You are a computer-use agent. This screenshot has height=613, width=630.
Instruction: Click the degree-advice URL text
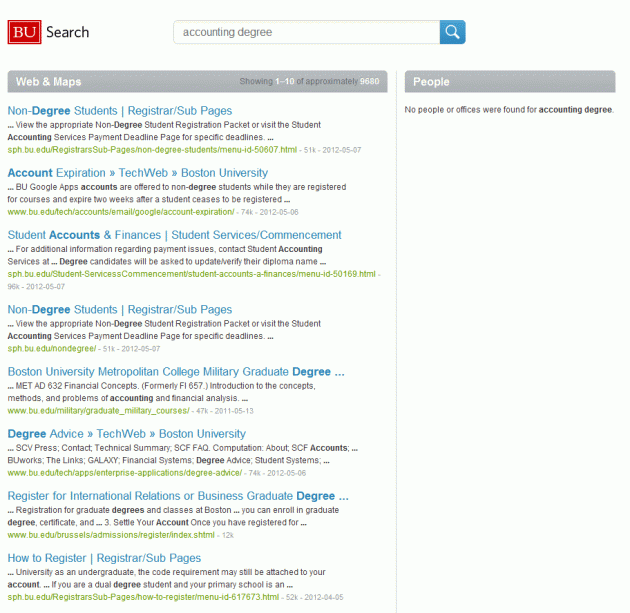[125, 473]
